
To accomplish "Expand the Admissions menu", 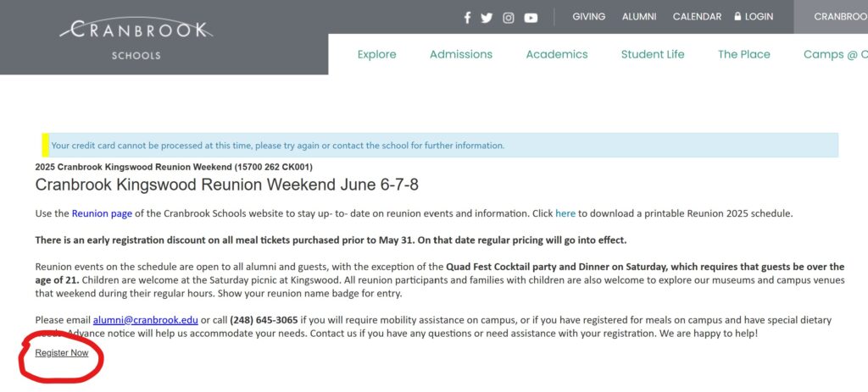I will [461, 54].
